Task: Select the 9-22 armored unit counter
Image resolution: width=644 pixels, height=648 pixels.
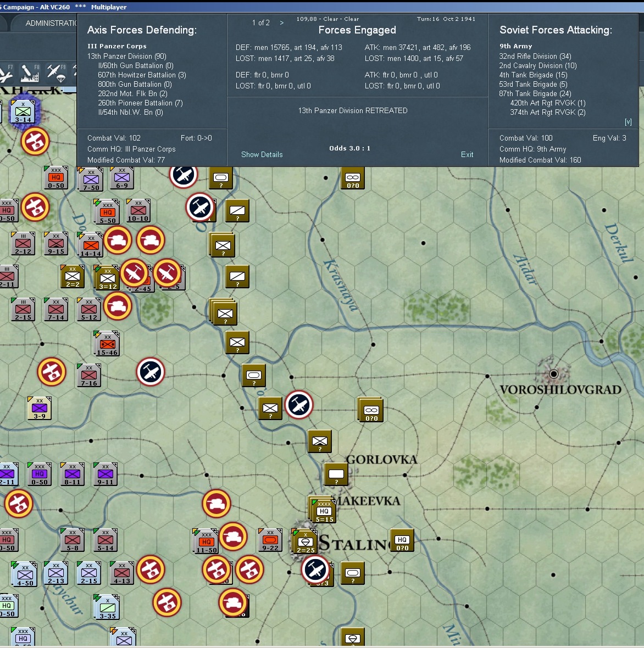Action: (270, 540)
